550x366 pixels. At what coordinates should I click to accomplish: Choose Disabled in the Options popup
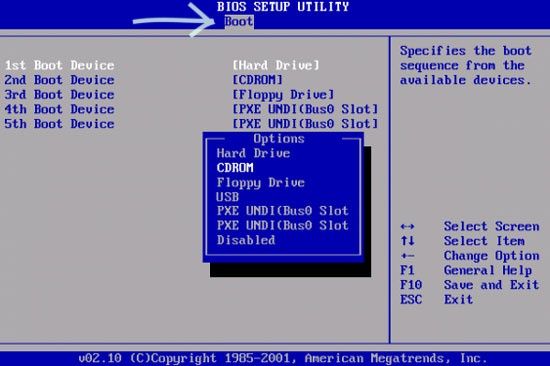pyautogui.click(x=246, y=240)
